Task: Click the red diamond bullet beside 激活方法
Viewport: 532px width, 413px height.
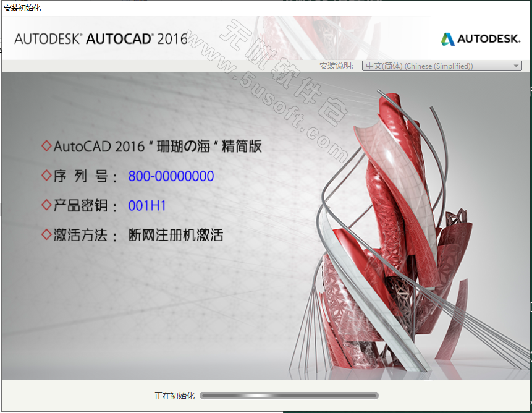Action: (46, 234)
